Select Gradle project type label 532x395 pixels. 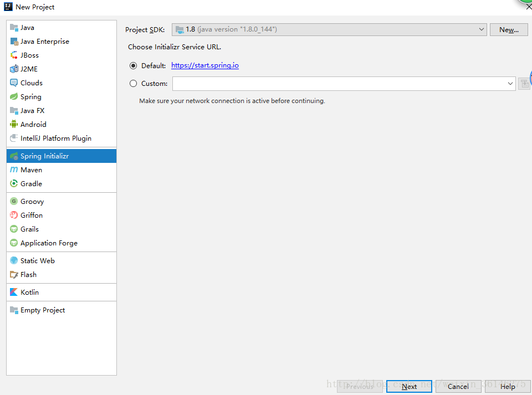[x=31, y=184]
